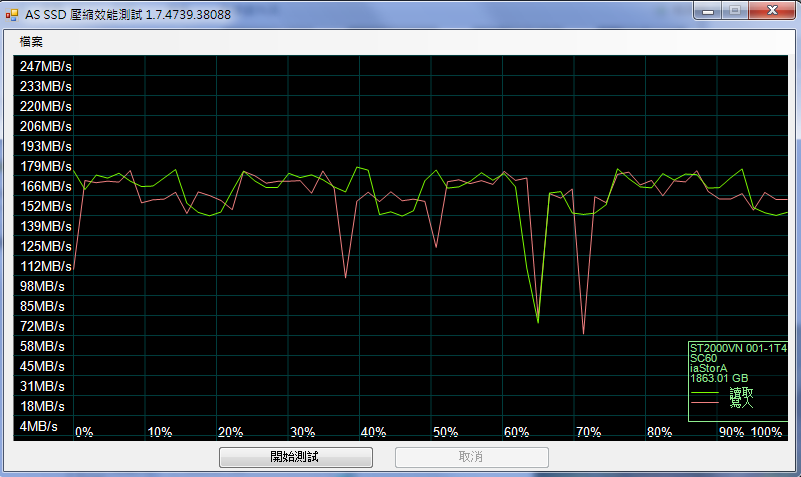Click the 98MB/s axis label
This screenshot has height=477, width=801.
[x=42, y=286]
